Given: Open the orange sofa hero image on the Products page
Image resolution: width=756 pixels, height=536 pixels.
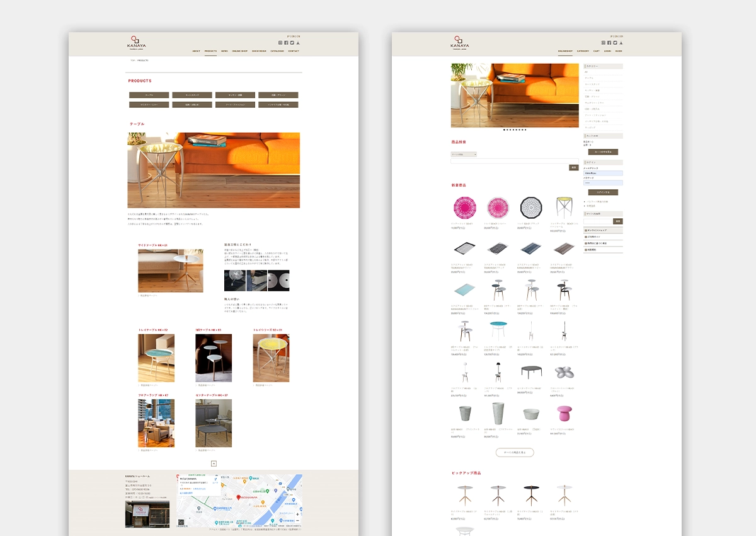Looking at the screenshot, I should (x=214, y=170).
